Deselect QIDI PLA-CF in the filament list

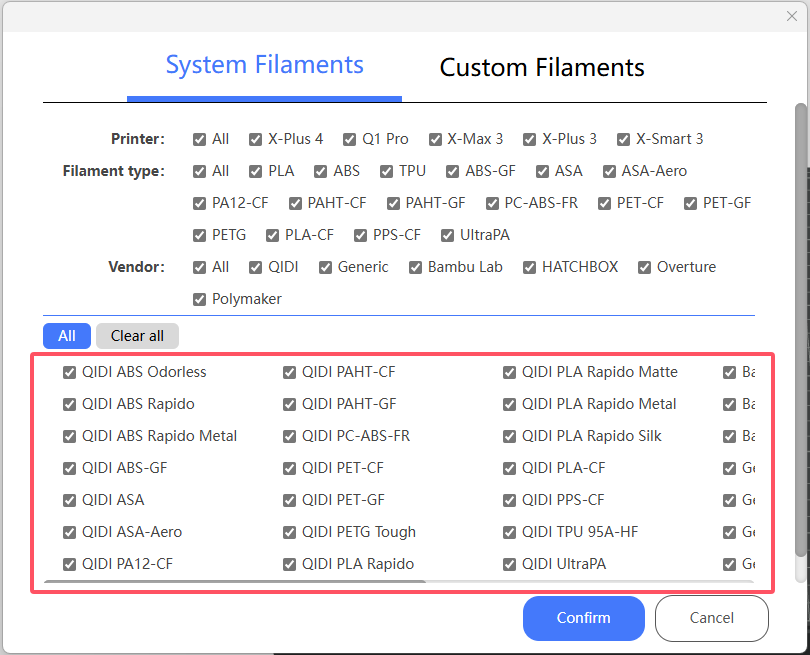509,469
